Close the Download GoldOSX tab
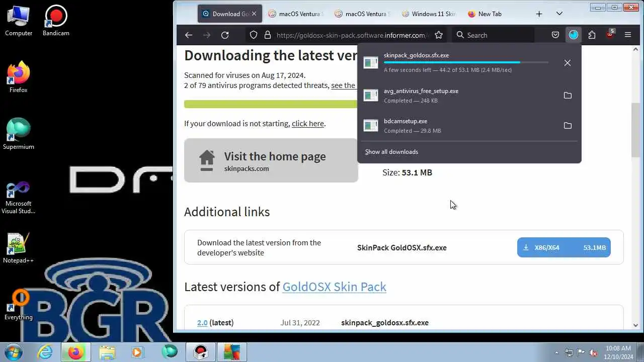Image resolution: width=644 pixels, height=362 pixels. point(254,14)
